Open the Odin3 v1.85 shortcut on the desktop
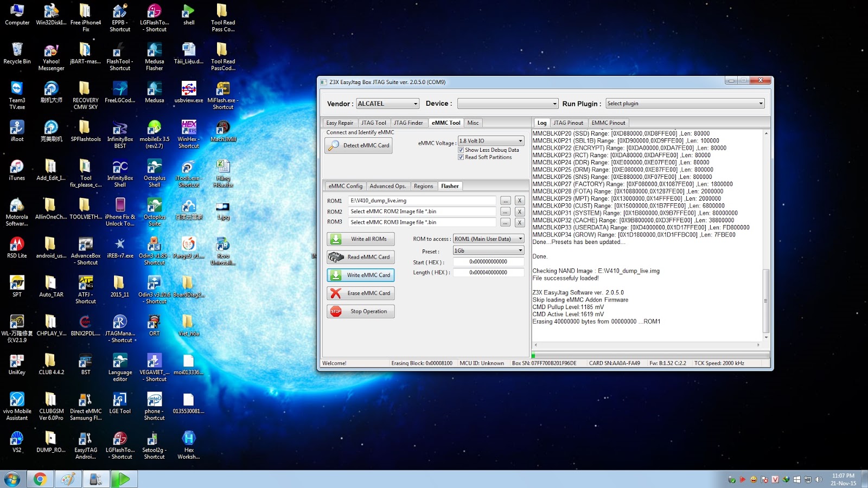This screenshot has width=868, height=488. pos(155,251)
